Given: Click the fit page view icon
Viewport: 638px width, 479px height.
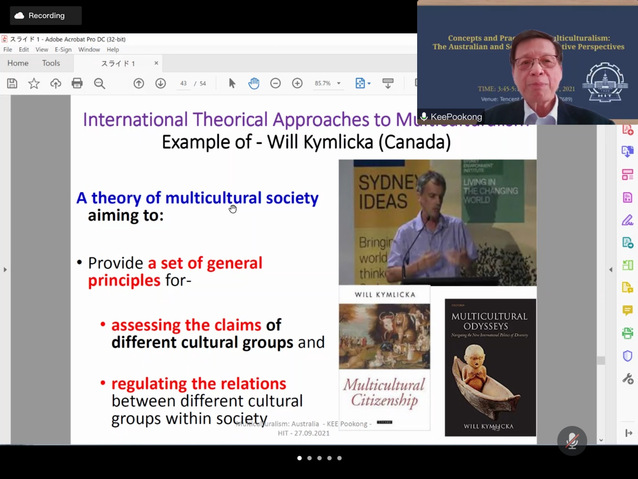Looking at the screenshot, I should [360, 83].
